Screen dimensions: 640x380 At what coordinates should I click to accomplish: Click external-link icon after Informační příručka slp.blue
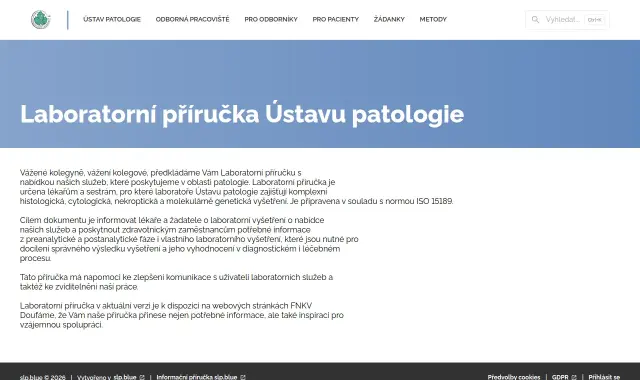click(x=243, y=377)
